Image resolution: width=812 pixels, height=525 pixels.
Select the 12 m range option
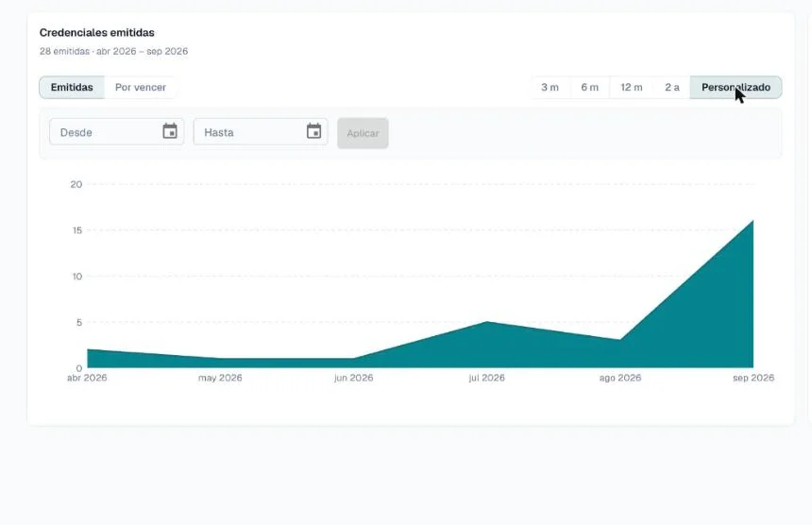point(632,87)
